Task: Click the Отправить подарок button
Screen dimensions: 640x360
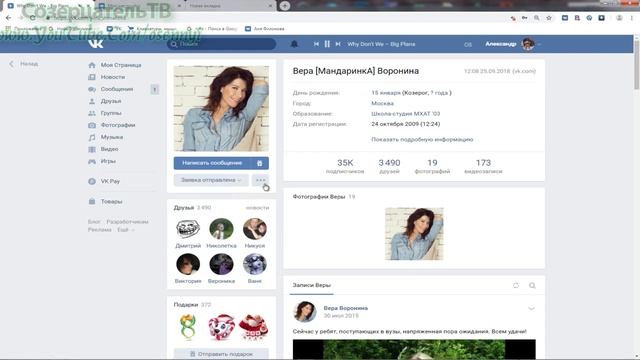Action: point(221,354)
